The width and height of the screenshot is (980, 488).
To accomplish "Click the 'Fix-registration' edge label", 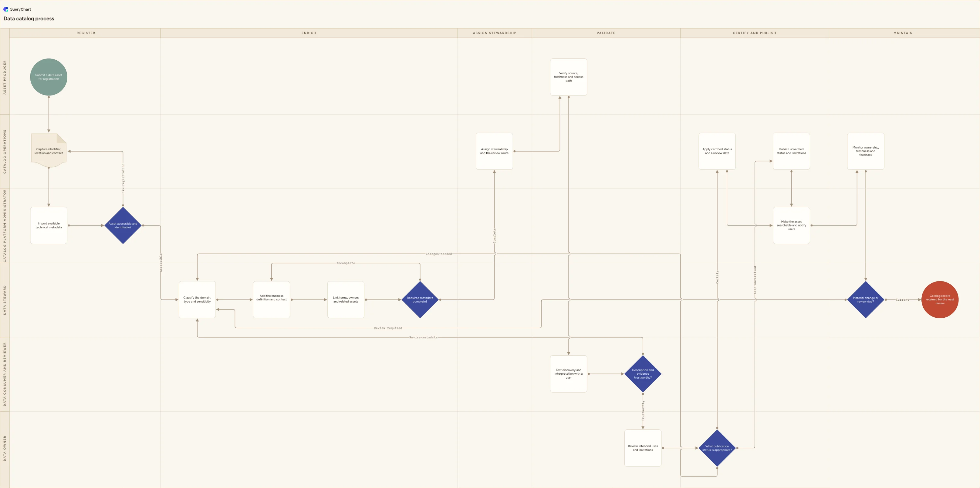I will pos(123,179).
